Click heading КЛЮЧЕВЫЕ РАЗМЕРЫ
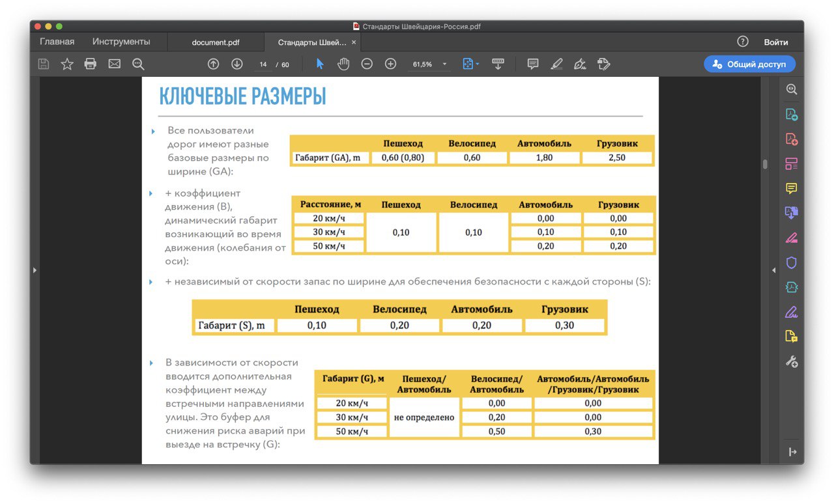Viewport: 834px width, 504px height. click(x=243, y=97)
